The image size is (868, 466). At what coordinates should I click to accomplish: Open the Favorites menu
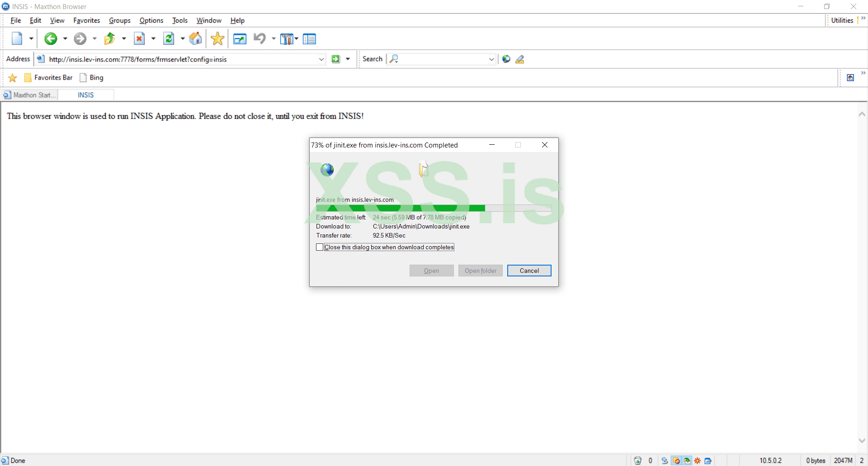tap(87, 20)
